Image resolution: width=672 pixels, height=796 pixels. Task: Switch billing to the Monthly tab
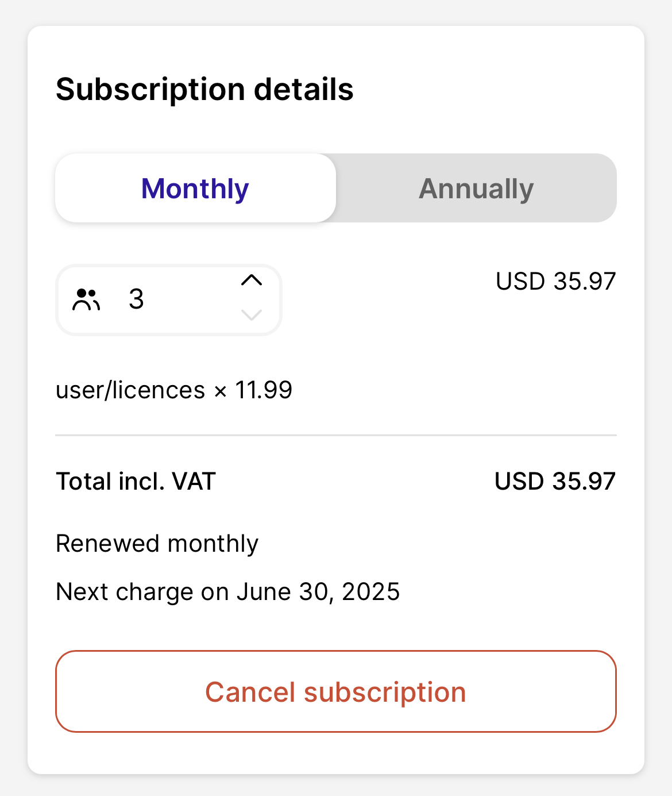pyautogui.click(x=195, y=189)
